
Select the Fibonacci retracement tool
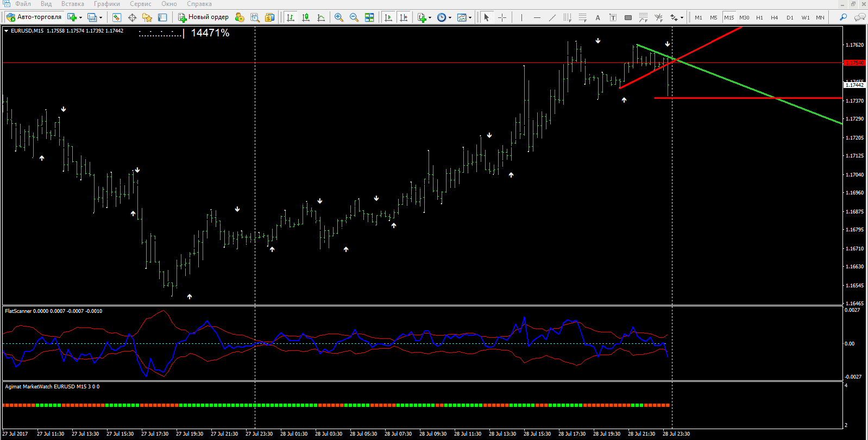point(582,17)
